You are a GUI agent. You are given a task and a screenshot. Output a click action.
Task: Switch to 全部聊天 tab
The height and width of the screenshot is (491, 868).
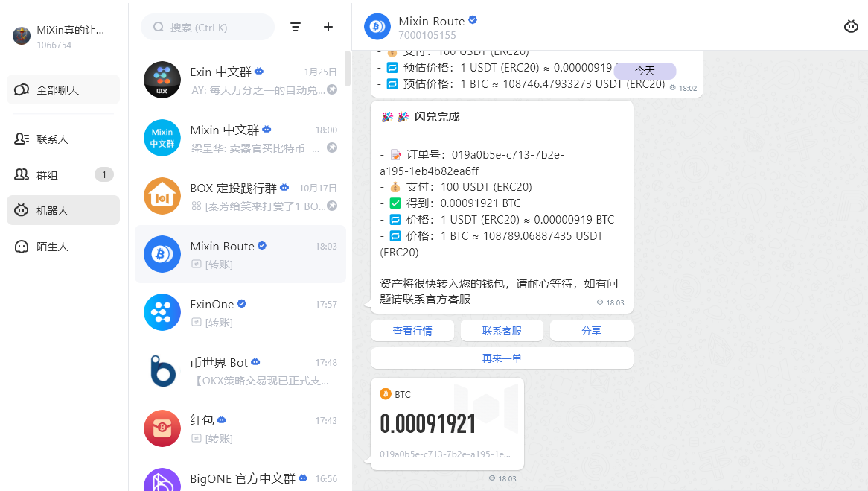pos(63,90)
